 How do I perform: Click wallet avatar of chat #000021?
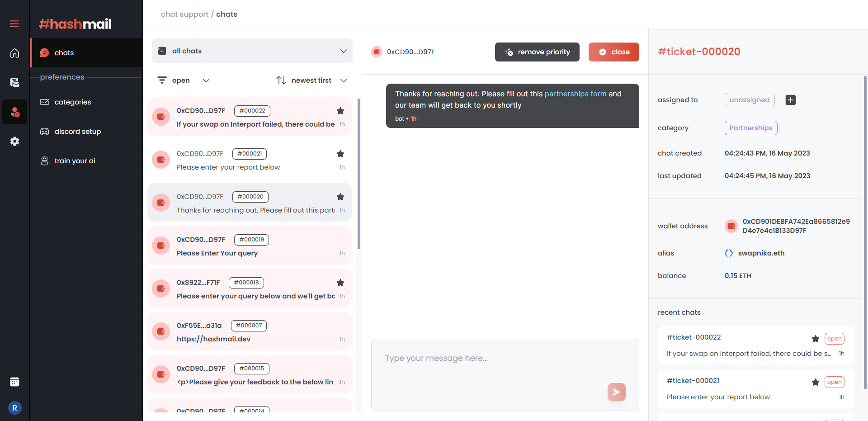click(x=161, y=160)
